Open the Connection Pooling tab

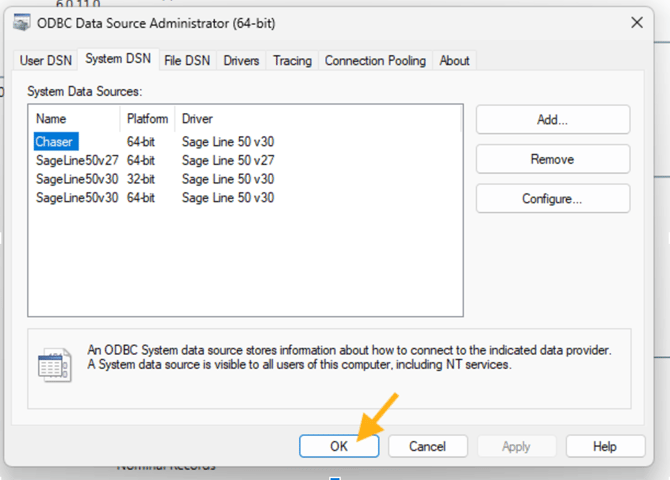tap(375, 61)
